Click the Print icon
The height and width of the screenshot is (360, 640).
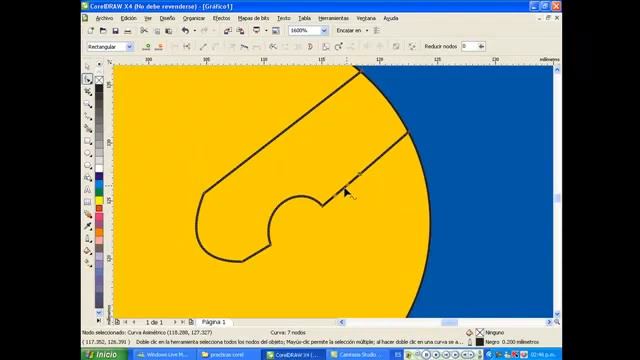(128, 31)
